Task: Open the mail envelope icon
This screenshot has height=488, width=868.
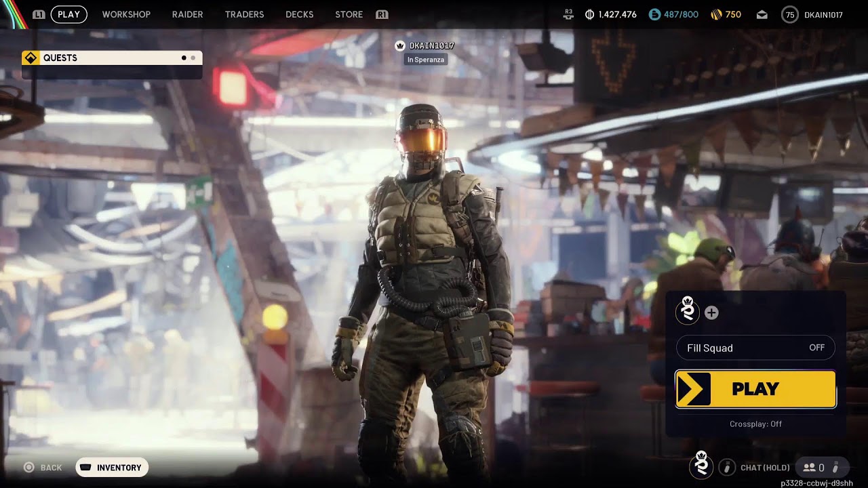Action: (x=762, y=14)
